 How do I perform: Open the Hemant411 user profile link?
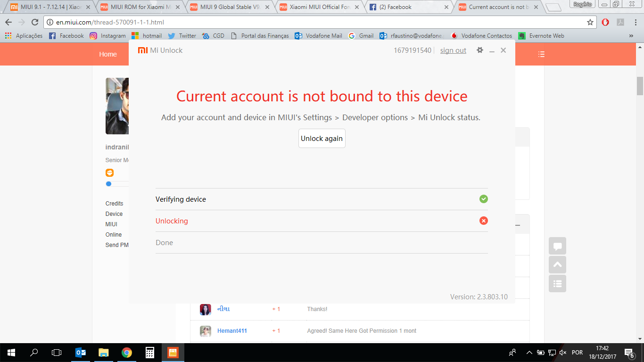click(232, 331)
